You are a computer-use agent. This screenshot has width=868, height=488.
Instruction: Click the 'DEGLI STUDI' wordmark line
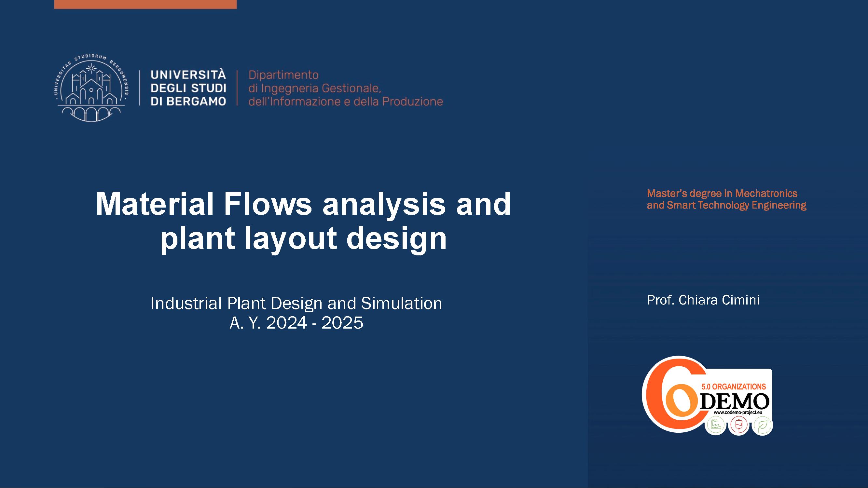[188, 88]
